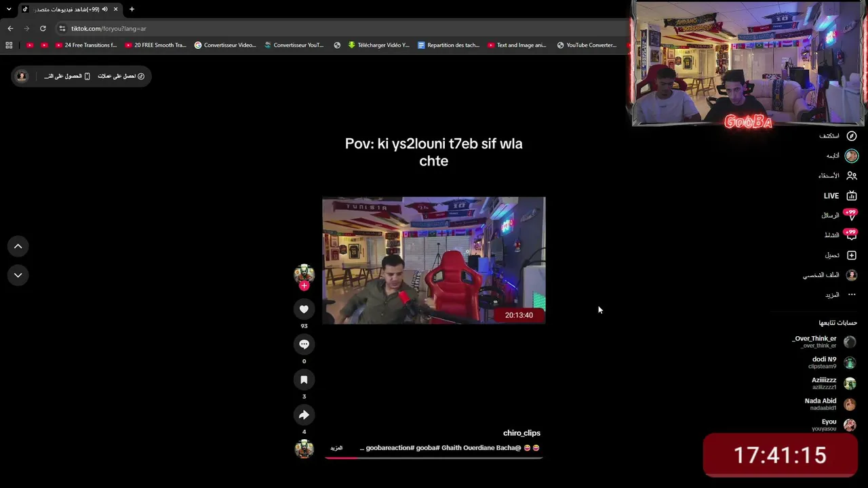Open the apps grid in bookmarks bar
The image size is (868, 488).
point(9,45)
